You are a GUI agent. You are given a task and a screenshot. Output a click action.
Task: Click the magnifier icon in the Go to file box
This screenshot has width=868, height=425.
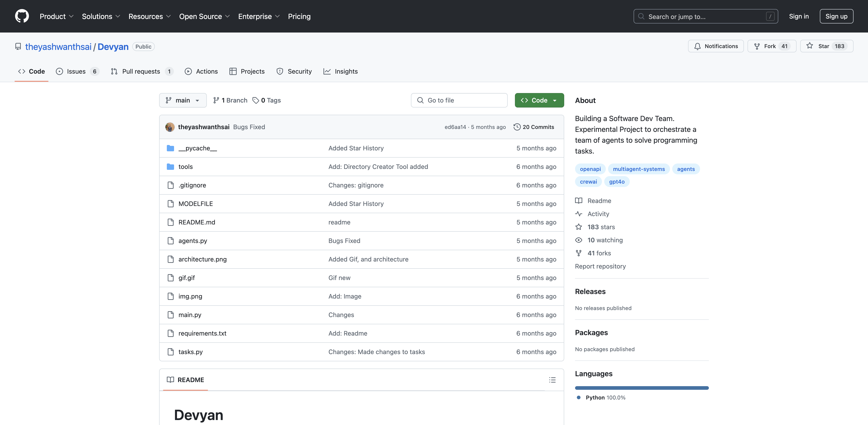pos(420,100)
